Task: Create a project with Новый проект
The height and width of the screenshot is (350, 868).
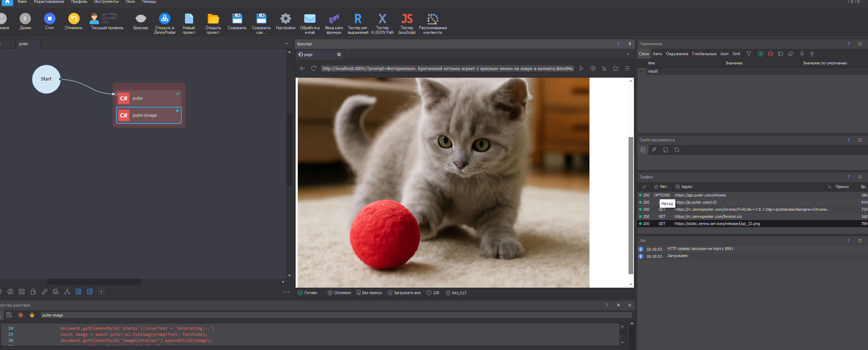Action: point(189,23)
